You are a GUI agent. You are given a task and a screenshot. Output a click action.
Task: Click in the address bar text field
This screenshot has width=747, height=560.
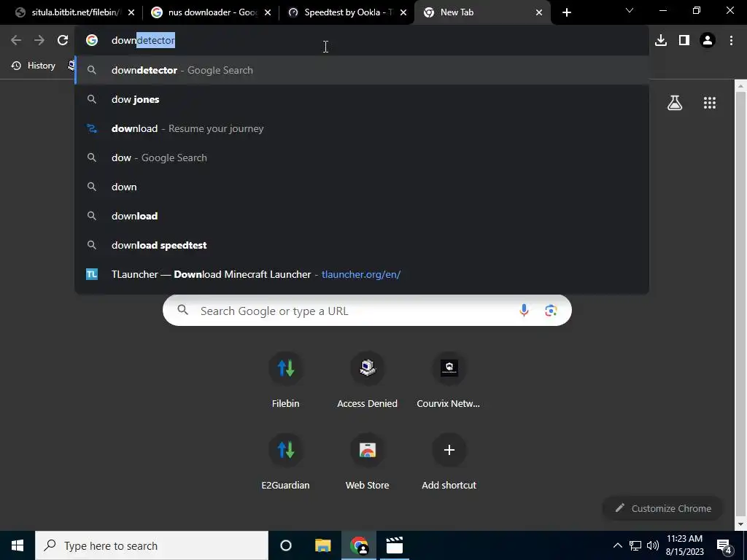pyautogui.click(x=362, y=41)
